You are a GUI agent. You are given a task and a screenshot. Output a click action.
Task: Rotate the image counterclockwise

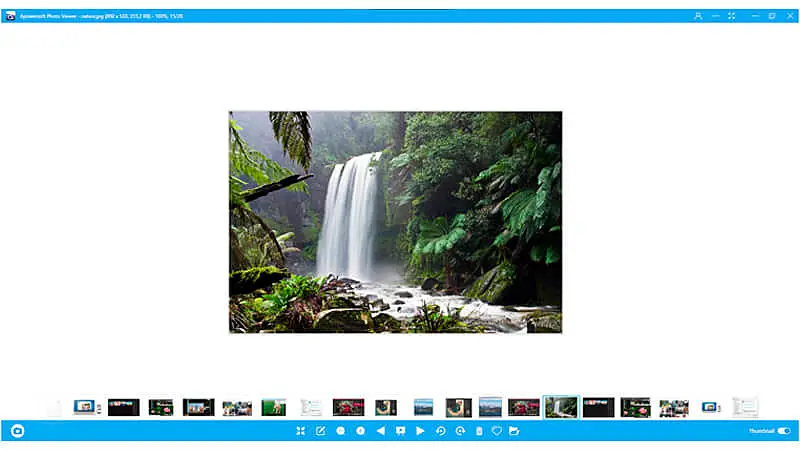440,431
